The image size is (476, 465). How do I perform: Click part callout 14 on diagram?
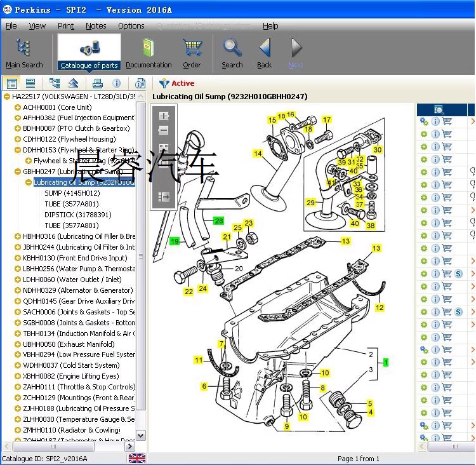[x=258, y=154]
